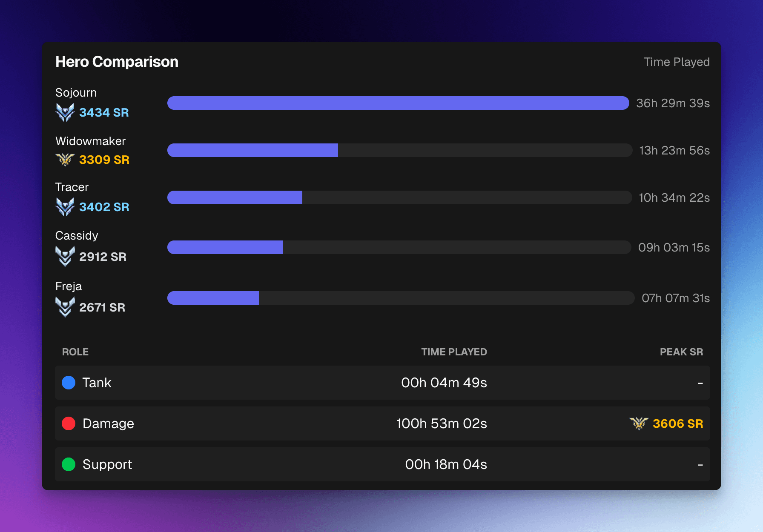Click the 3606 SR peak value

(677, 423)
